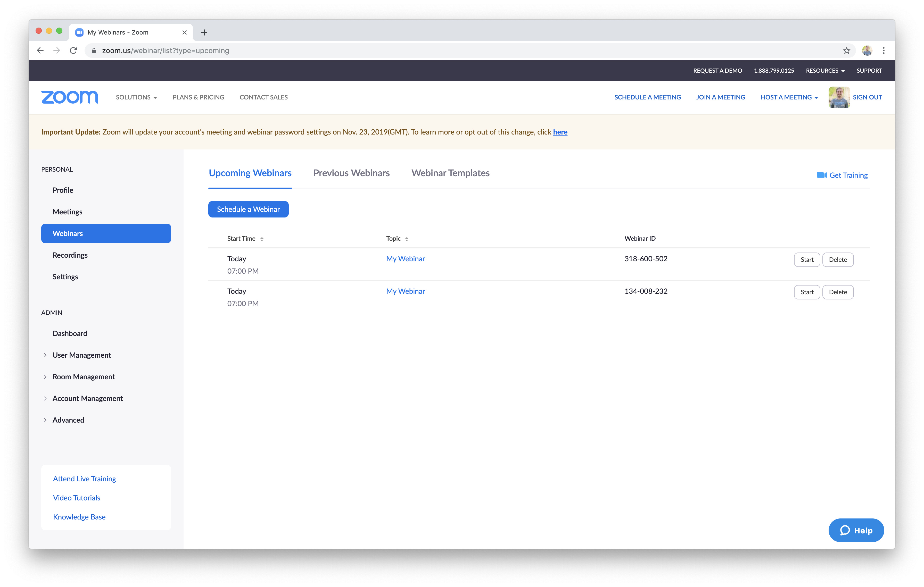Screen dimensions: 924x587
Task: Click Webinar ID 134-008-232 text
Action: tap(646, 291)
